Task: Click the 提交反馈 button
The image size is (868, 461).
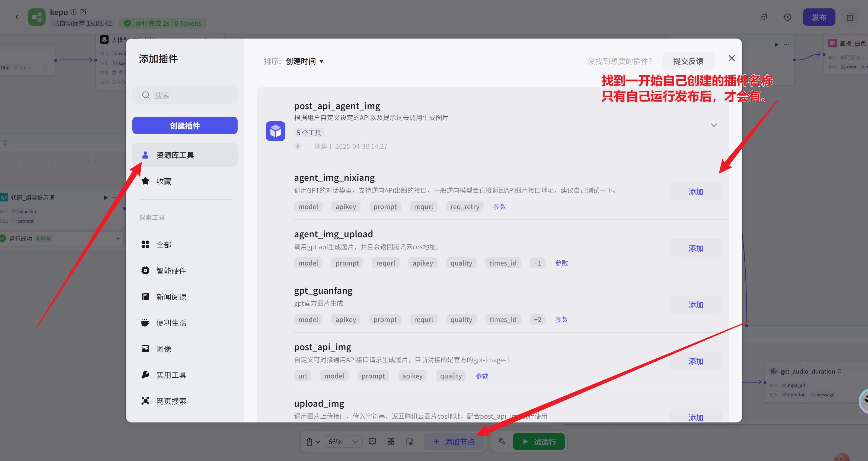Action: (688, 61)
